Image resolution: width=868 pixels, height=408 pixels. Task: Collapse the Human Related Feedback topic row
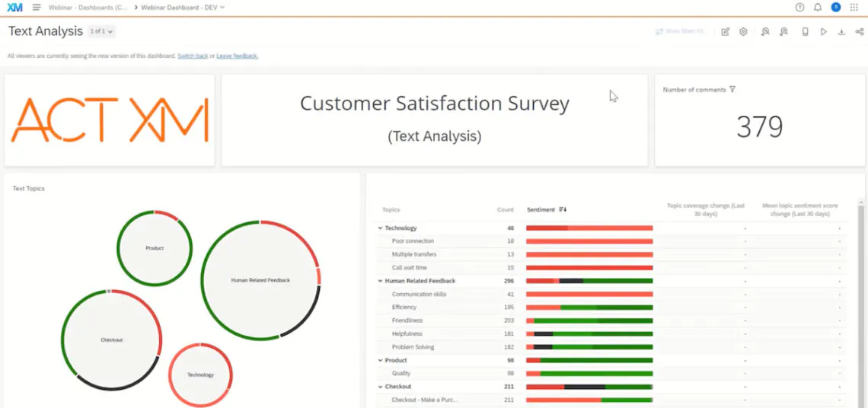pos(380,281)
